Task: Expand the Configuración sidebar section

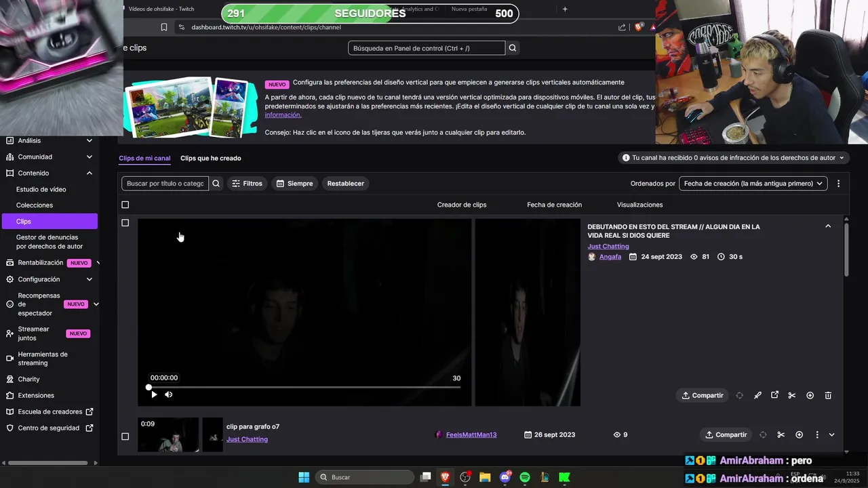Action: pos(89,279)
